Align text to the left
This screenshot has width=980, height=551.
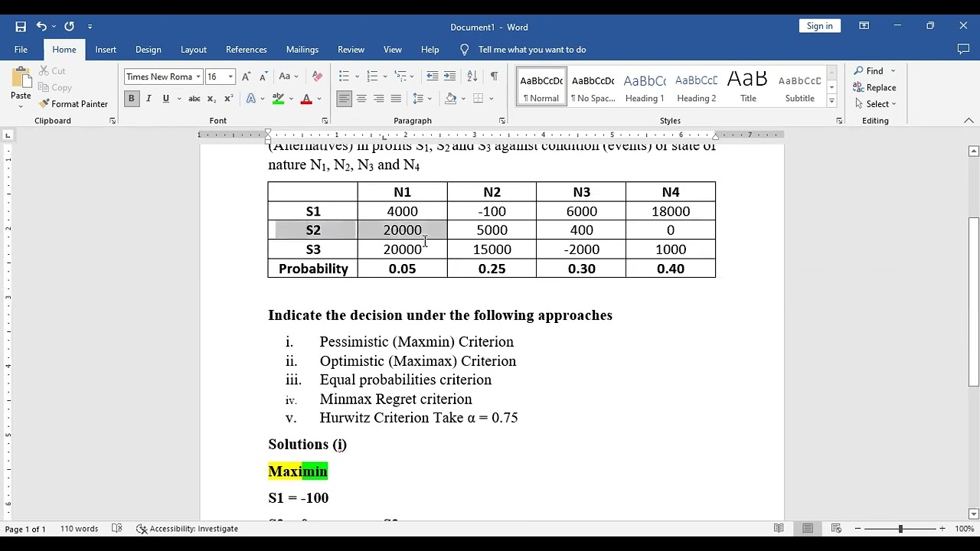click(344, 99)
